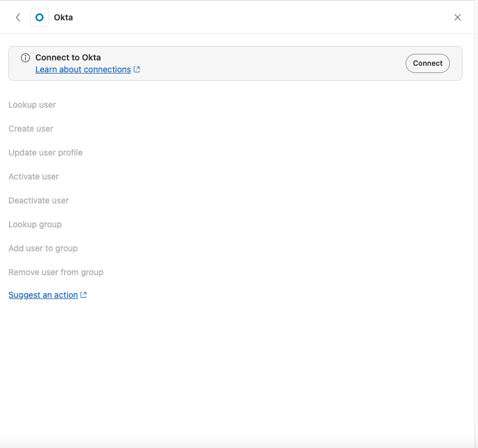Pick the Deactivate user action

(x=39, y=200)
